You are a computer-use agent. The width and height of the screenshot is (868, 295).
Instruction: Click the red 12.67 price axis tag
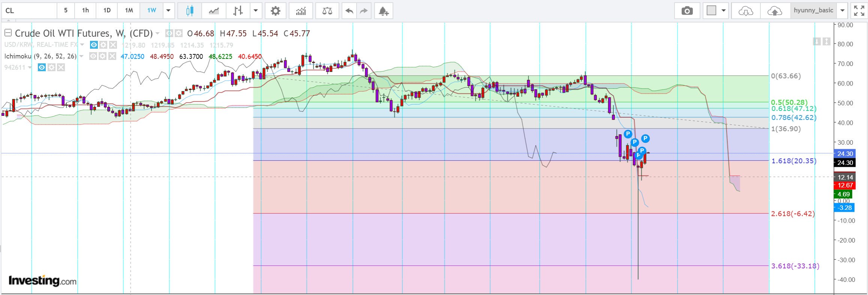[x=845, y=186]
